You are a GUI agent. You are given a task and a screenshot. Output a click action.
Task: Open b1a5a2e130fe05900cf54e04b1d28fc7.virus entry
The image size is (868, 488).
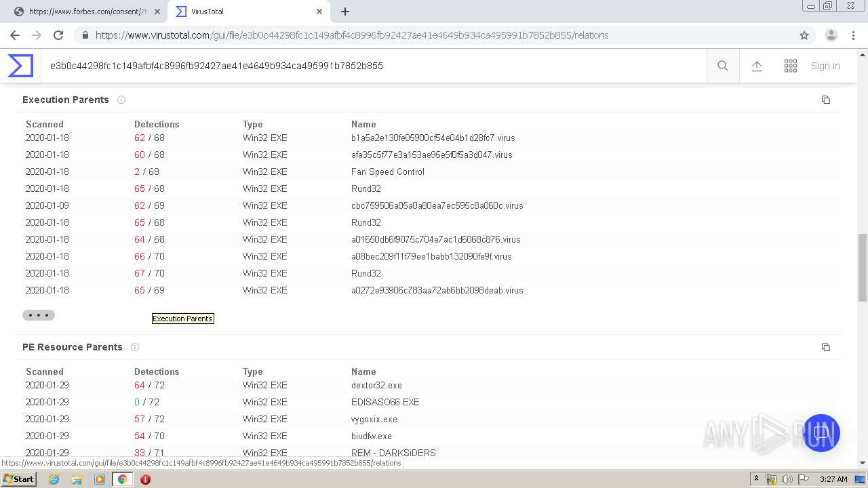point(433,138)
